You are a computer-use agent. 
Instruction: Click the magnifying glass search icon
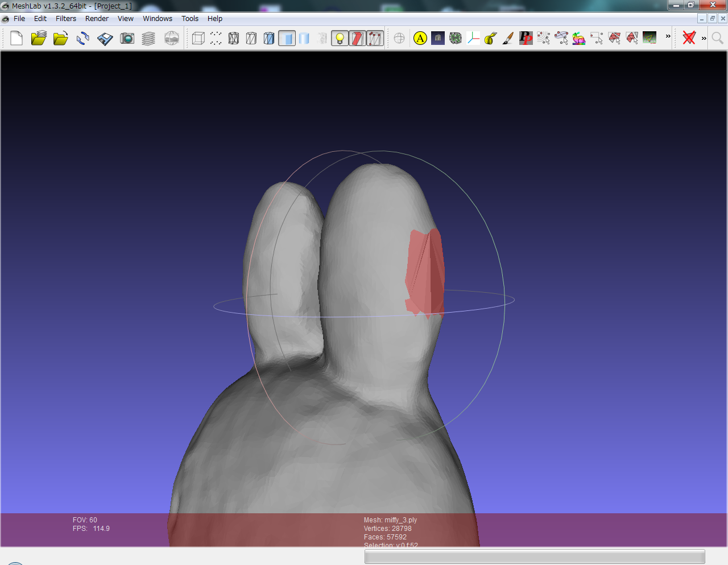(x=718, y=38)
